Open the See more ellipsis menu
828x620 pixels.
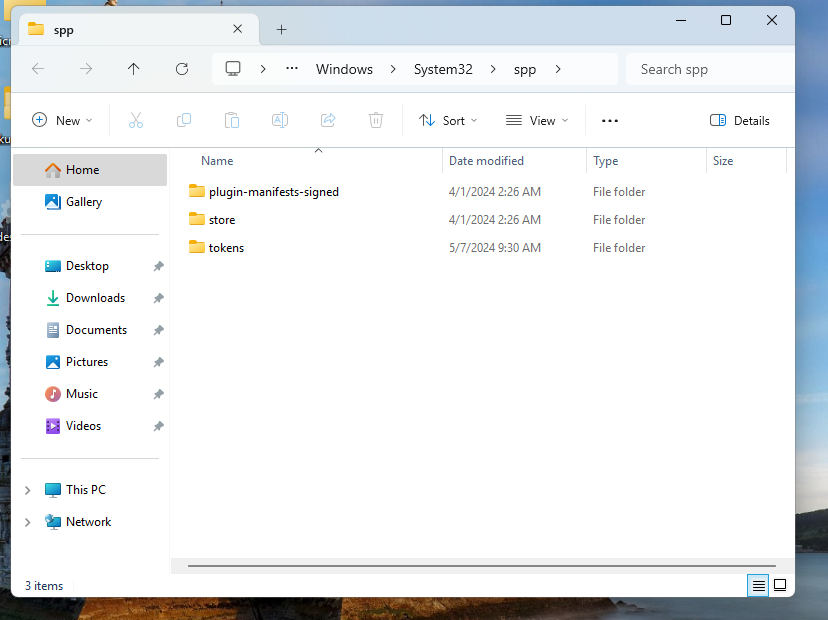(x=609, y=120)
